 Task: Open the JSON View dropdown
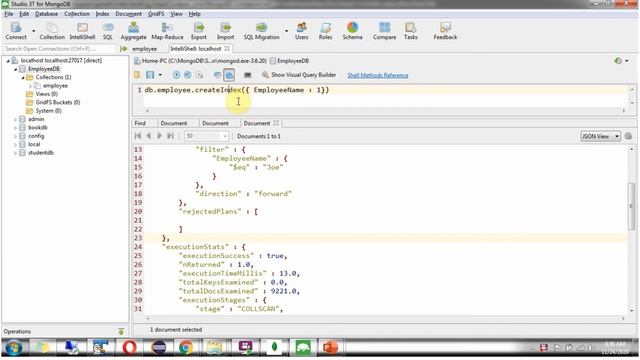tap(600, 136)
